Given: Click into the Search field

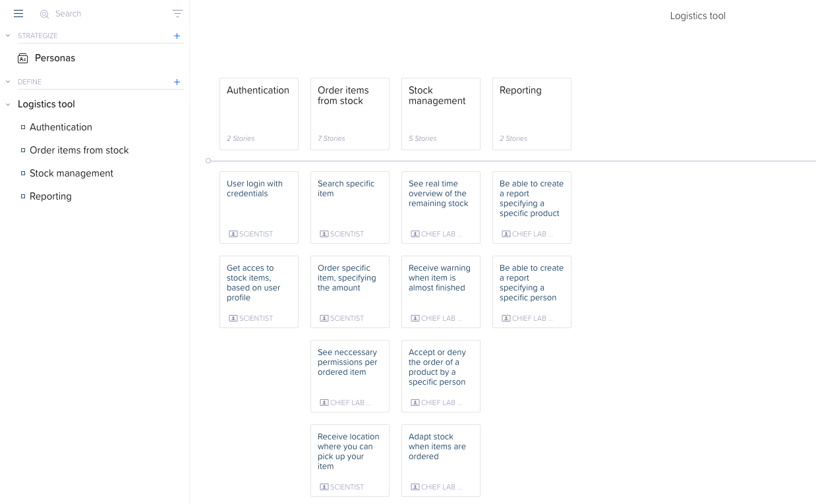Looking at the screenshot, I should pyautogui.click(x=99, y=14).
